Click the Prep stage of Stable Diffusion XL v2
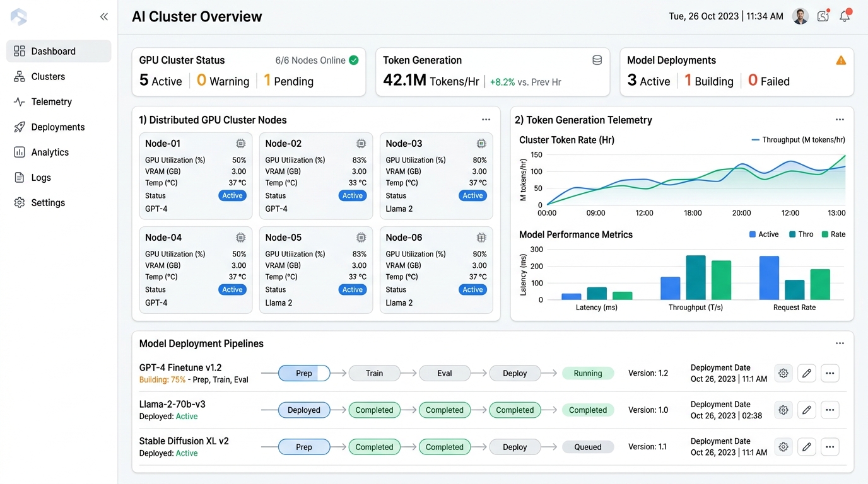868x484 pixels. 304,447
